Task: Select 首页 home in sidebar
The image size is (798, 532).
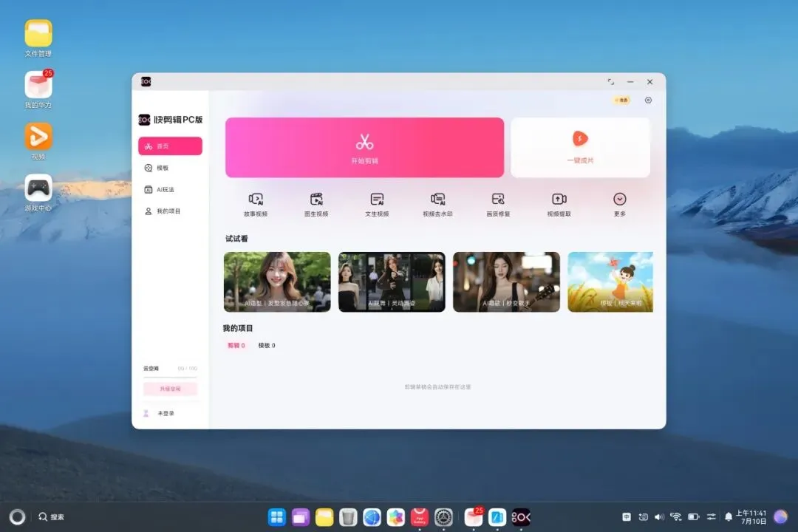Action: 170,146
